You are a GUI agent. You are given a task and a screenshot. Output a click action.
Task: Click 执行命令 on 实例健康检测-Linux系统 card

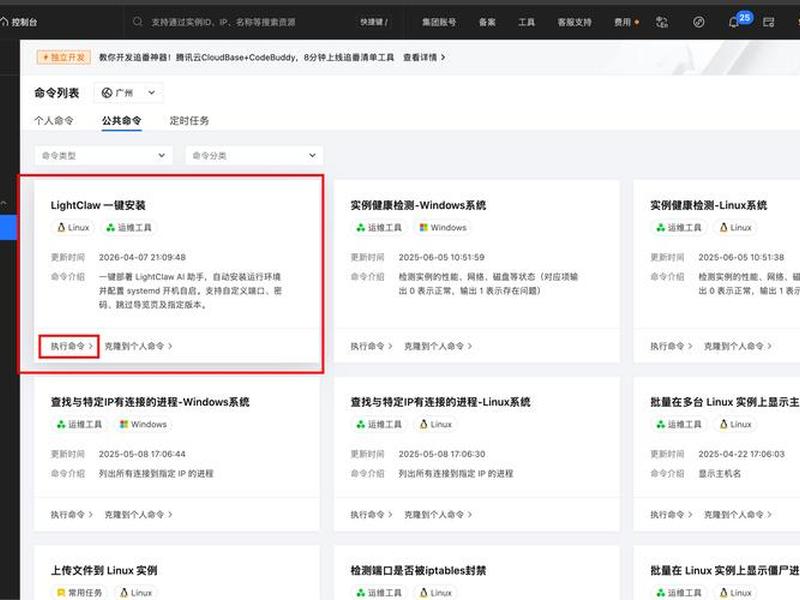pos(671,346)
